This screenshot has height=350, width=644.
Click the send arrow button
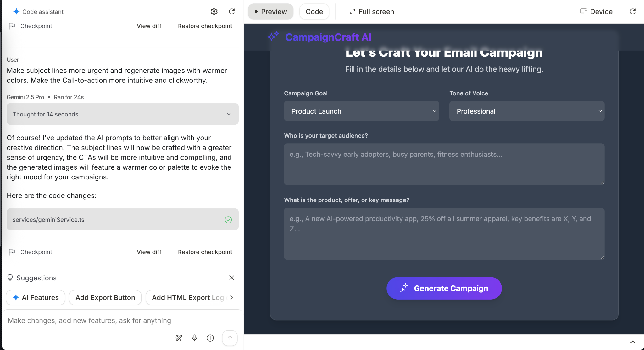(x=230, y=338)
